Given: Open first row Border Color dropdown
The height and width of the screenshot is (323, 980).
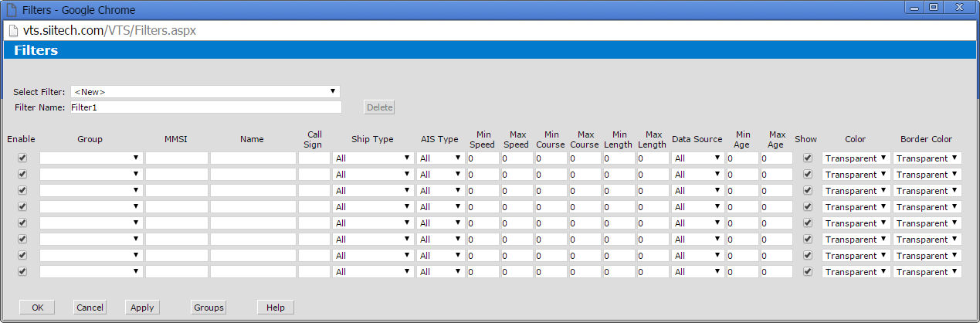Looking at the screenshot, I should [x=927, y=158].
